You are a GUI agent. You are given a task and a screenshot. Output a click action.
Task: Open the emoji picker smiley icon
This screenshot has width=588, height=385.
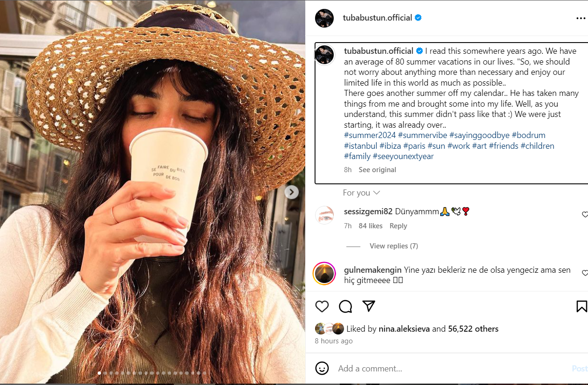pos(322,368)
